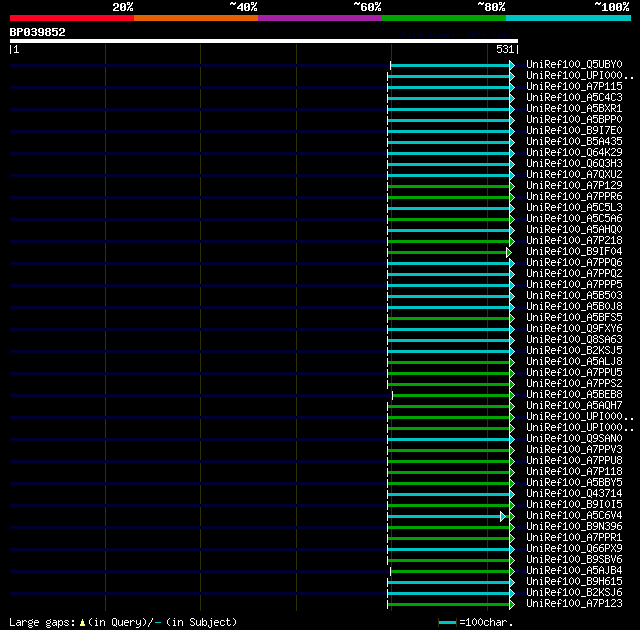The image size is (640, 630).
Task: Open hit UniRef100_A5C4C3
Action: [x=574, y=98]
